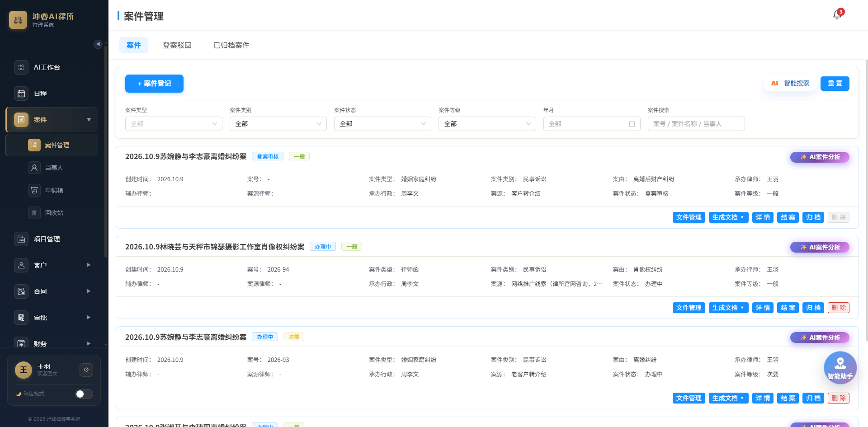The image size is (868, 427).
Task: Run AI案件分析 for 林晓芸 portrait case
Action: click(820, 247)
